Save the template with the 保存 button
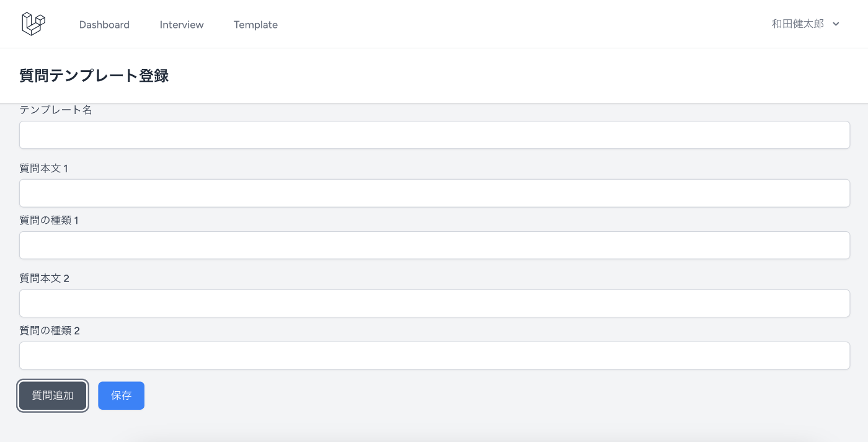This screenshot has width=868, height=442. coord(121,396)
